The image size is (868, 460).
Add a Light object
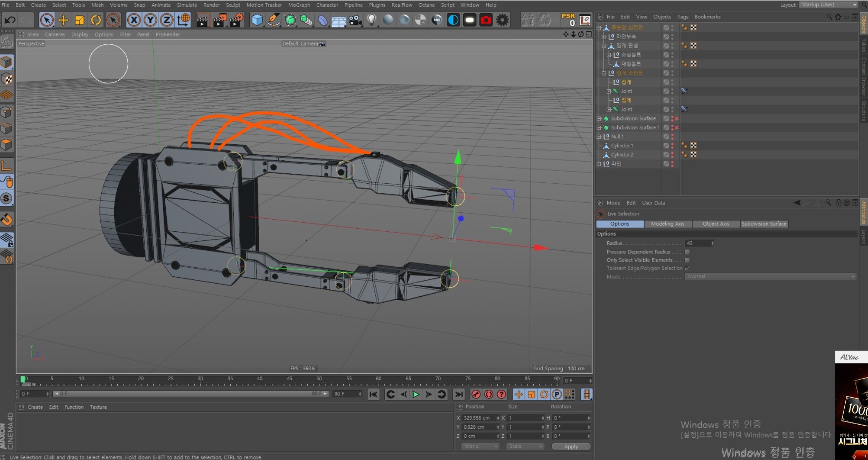pyautogui.click(x=372, y=20)
